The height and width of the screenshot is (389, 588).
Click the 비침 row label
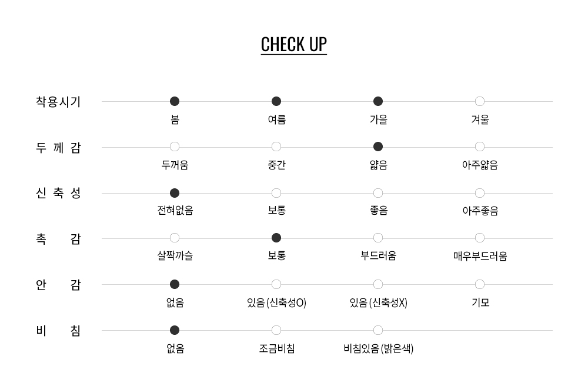coord(58,331)
